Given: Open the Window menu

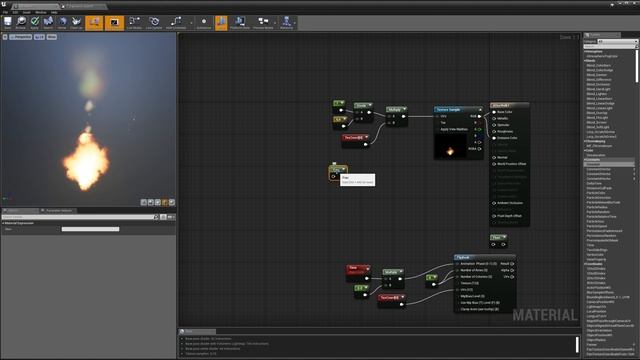Looking at the screenshot, I should pyautogui.click(x=41, y=12).
